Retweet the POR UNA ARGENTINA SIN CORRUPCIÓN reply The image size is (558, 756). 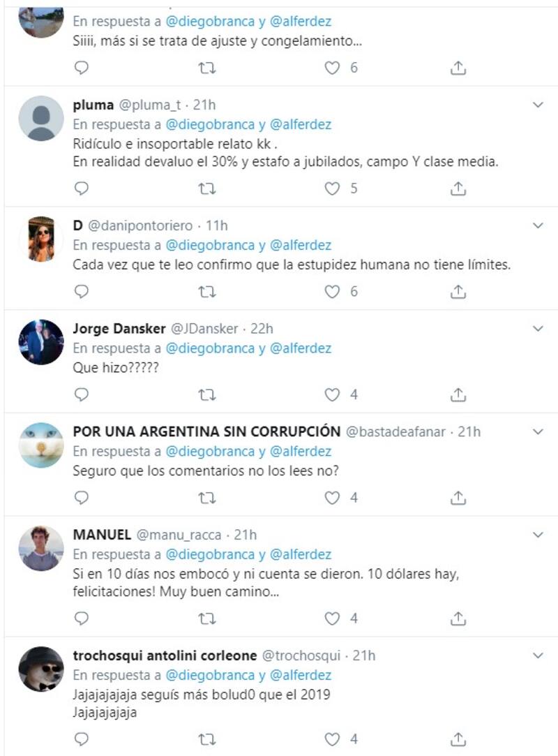[x=206, y=498]
